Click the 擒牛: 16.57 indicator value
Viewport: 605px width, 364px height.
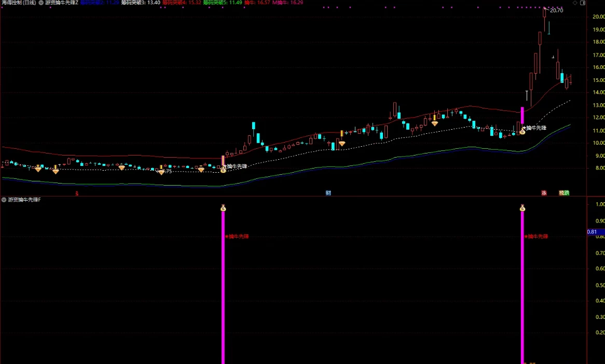pyautogui.click(x=257, y=3)
